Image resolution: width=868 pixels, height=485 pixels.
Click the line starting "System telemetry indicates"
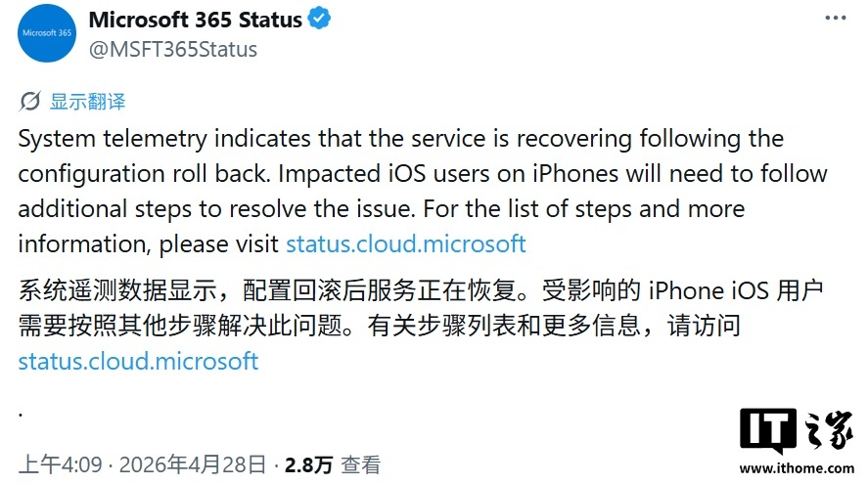401,139
